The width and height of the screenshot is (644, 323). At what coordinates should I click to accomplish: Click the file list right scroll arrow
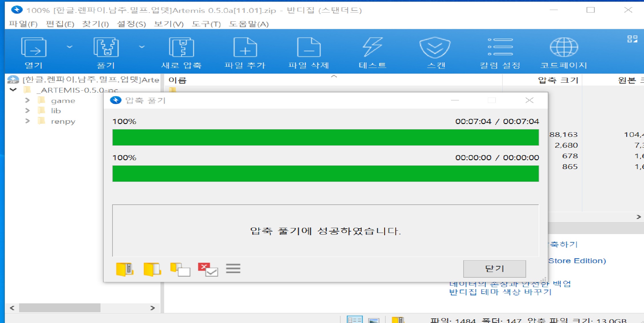(639, 217)
